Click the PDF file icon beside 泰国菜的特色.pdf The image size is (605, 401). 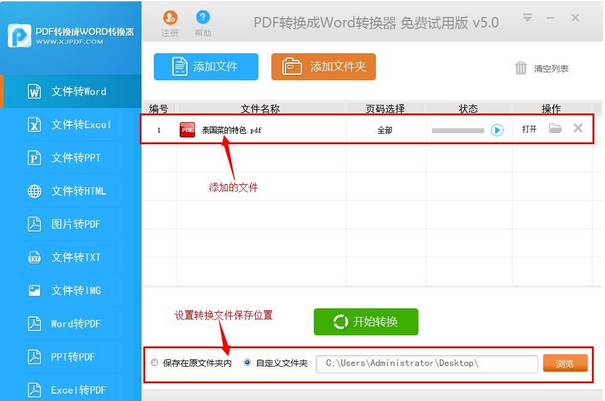tap(187, 130)
